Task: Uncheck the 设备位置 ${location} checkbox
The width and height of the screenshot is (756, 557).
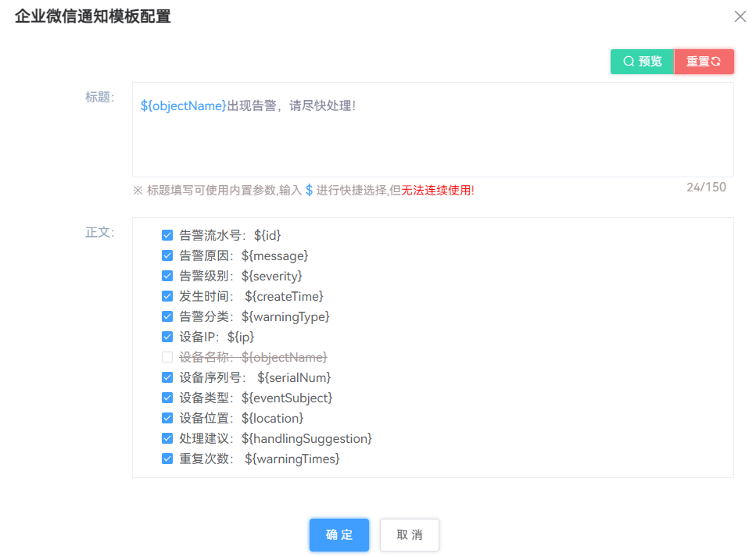Action: coord(167,418)
